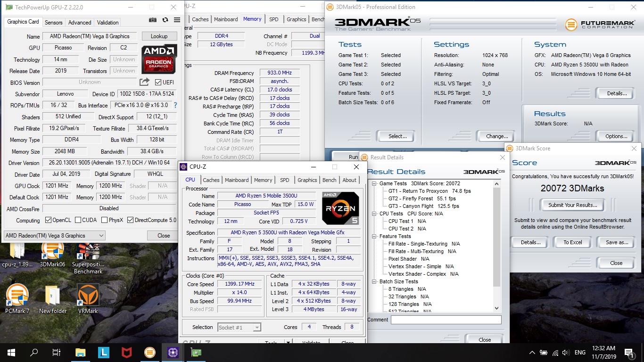644x362 pixels.
Task: Click the Result Details scrollbar down arrow
Action: tap(496, 308)
